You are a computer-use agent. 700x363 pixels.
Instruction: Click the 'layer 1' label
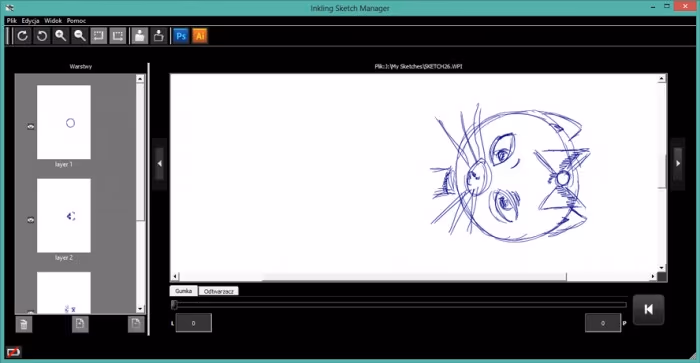(64, 164)
